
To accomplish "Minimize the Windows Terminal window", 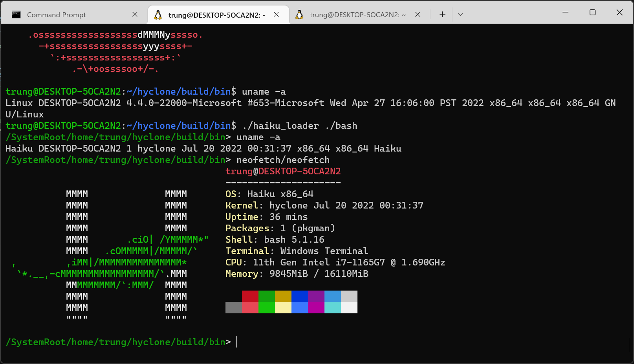I will click(x=566, y=12).
